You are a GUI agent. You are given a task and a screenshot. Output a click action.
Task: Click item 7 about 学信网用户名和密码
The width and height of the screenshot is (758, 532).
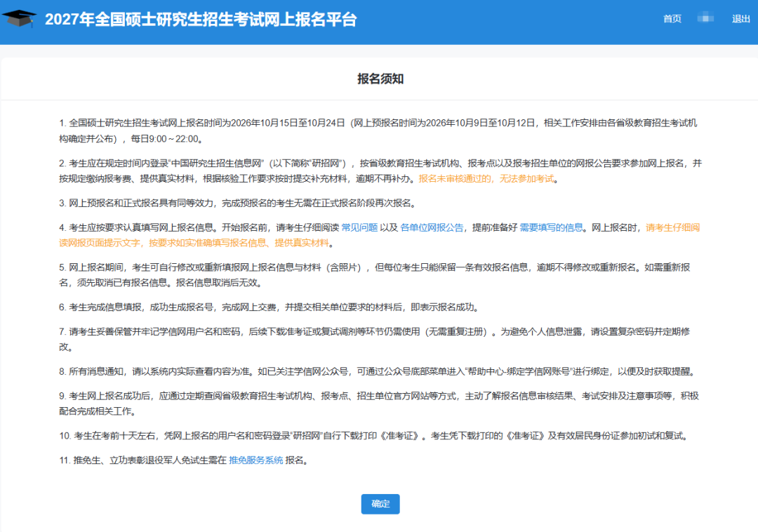[375, 339]
